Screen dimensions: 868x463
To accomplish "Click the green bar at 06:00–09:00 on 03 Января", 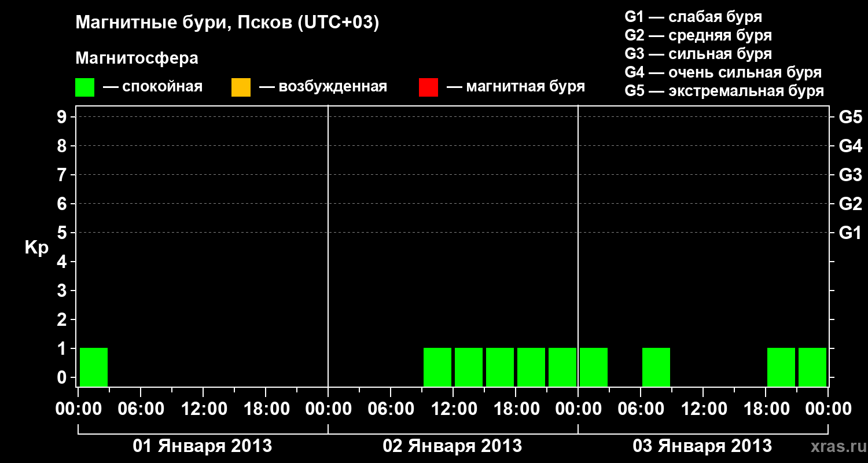I will (656, 367).
